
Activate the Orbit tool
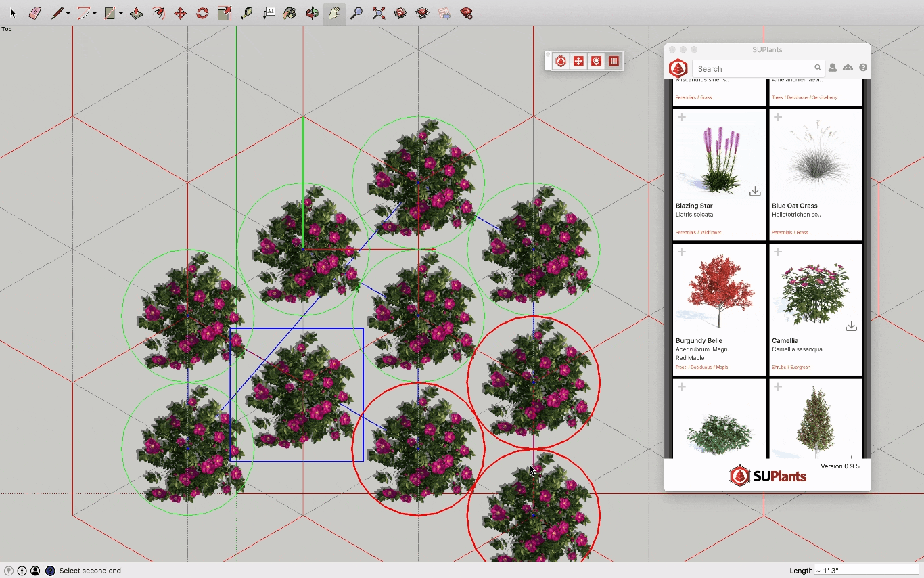(312, 13)
